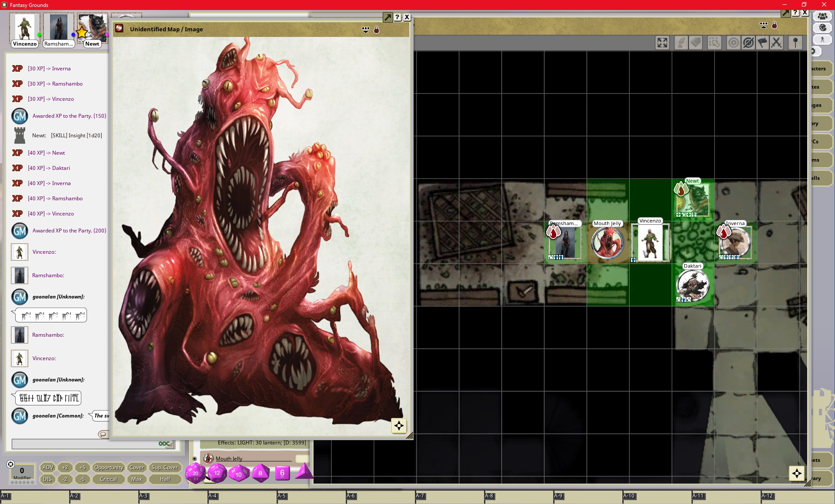This screenshot has width=835, height=504.
Task: Click the share arrow on image window
Action: (387, 17)
